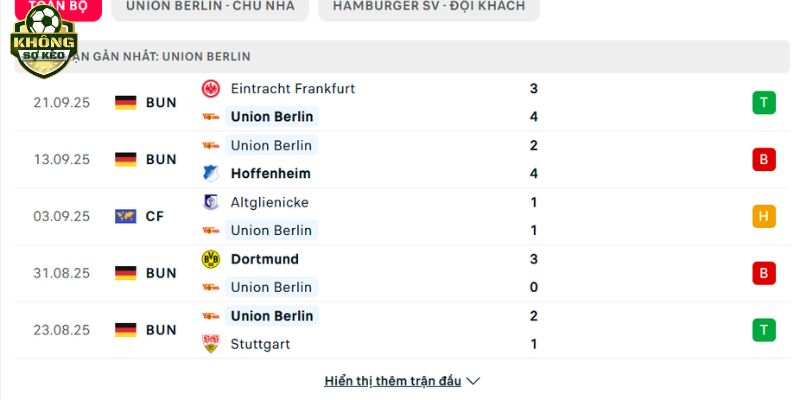
Task: Select the Toàn bộ tab
Action: tap(58, 7)
